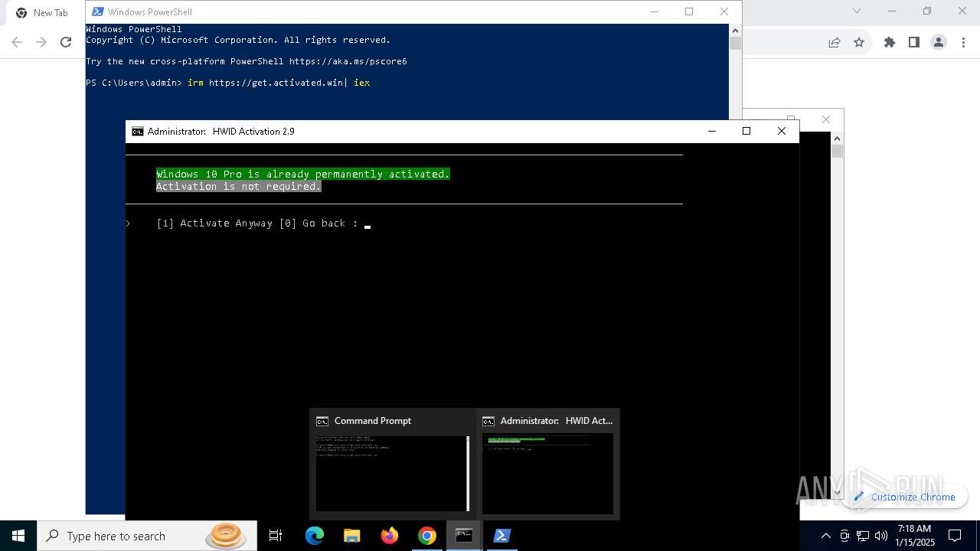Click the 'Activation is not required' line
This screenshot has width=980, height=551.
[x=239, y=186]
